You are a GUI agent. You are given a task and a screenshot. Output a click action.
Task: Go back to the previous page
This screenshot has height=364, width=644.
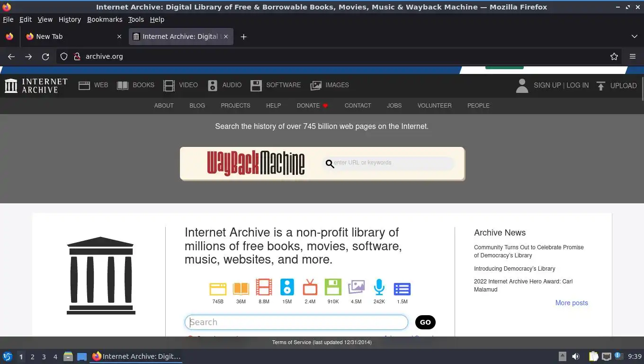(x=11, y=56)
